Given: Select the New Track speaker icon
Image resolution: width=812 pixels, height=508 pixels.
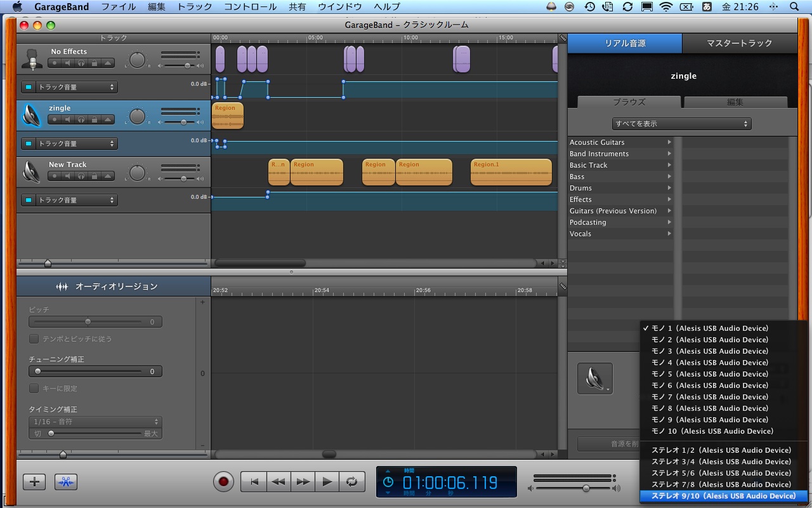Looking at the screenshot, I should pyautogui.click(x=32, y=171).
